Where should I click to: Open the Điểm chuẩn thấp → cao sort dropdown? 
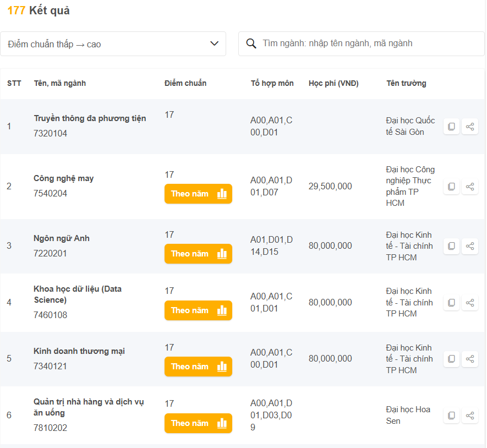(113, 44)
